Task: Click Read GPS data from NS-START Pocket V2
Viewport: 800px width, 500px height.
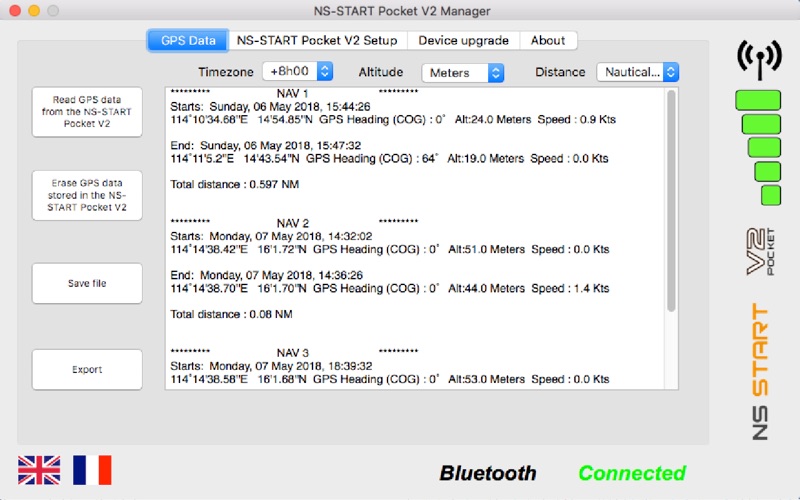Action: pyautogui.click(x=87, y=112)
